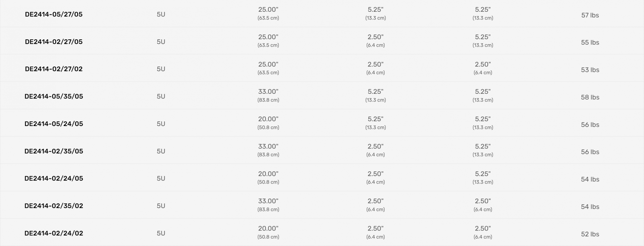The width and height of the screenshot is (644, 246).
Task: Click 54 lbs in the DE2414-02/35/02 row
Action: (590, 207)
